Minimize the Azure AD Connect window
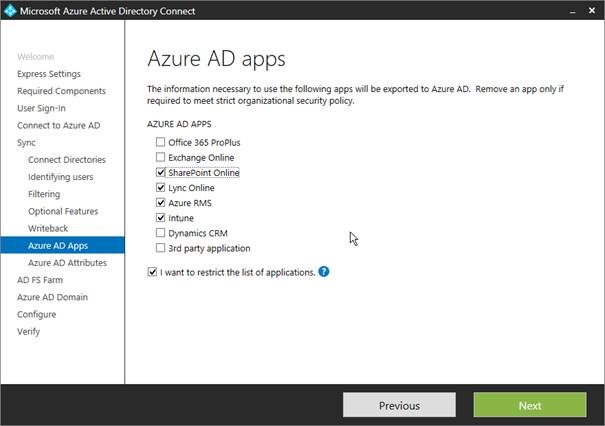The width and height of the screenshot is (605, 426). (x=573, y=11)
